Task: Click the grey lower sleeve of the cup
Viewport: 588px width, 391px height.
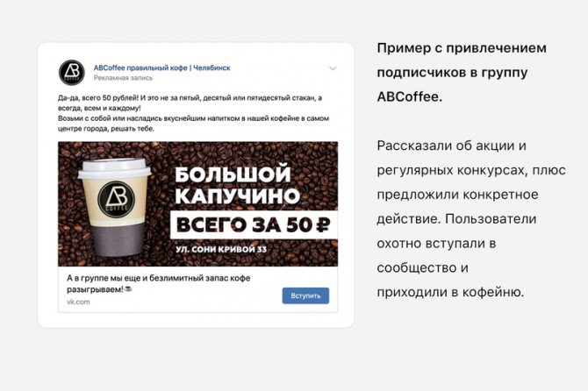Action: [117, 241]
